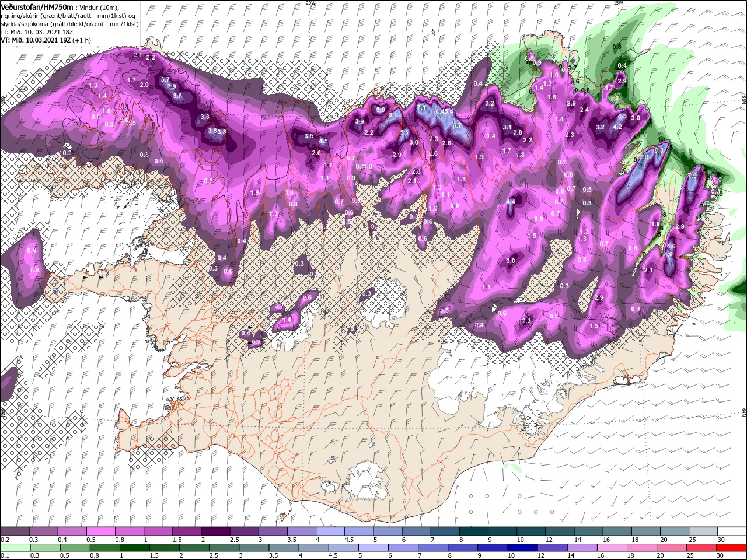
Task: Select the white snow swatch above 30
Action: pos(731,531)
